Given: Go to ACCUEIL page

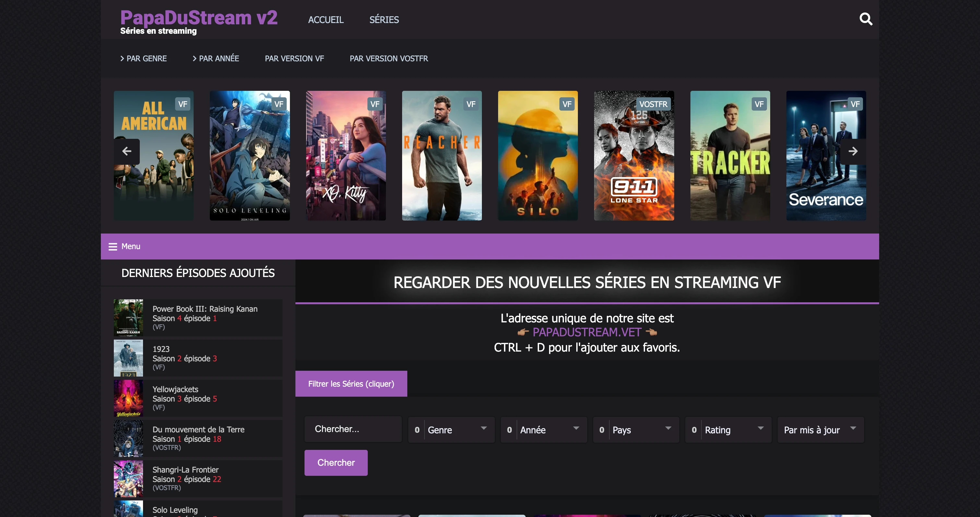Looking at the screenshot, I should (x=326, y=20).
